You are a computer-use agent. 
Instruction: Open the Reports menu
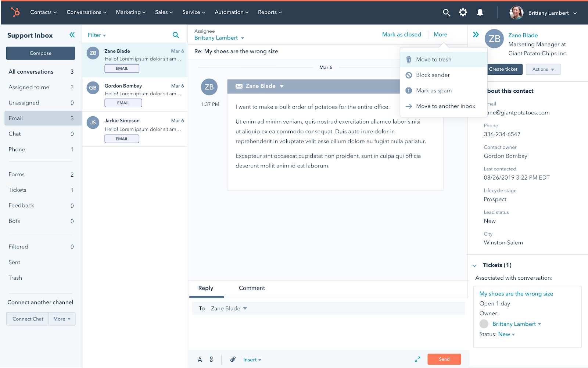click(270, 12)
